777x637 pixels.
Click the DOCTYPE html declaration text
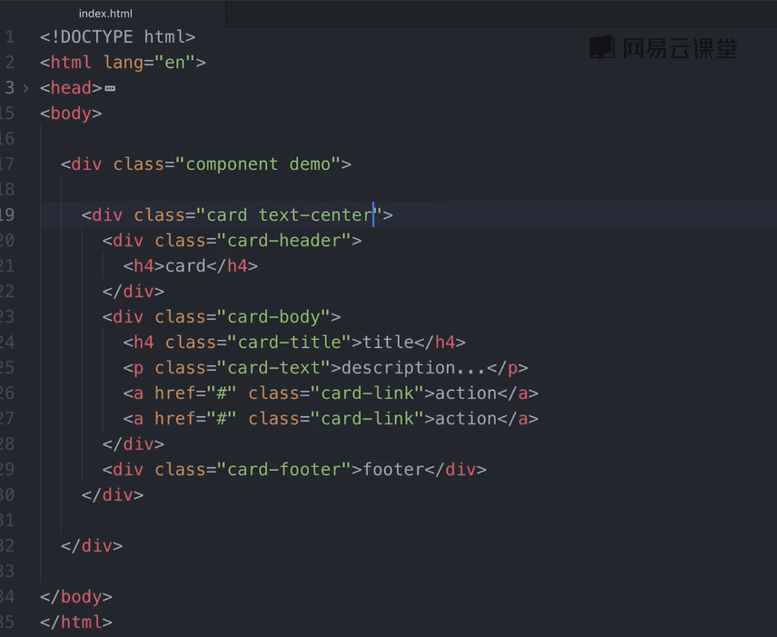(x=118, y=37)
